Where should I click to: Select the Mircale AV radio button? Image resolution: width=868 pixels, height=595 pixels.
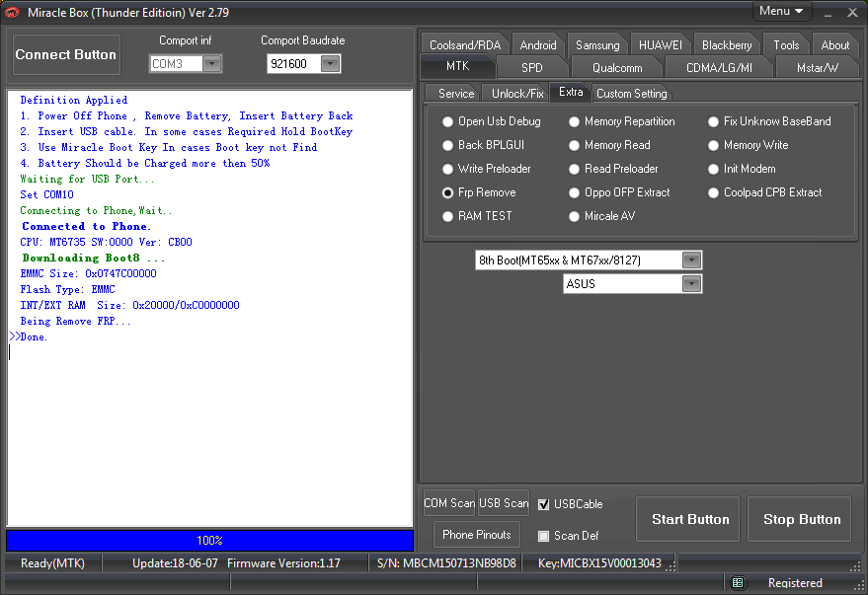point(574,217)
